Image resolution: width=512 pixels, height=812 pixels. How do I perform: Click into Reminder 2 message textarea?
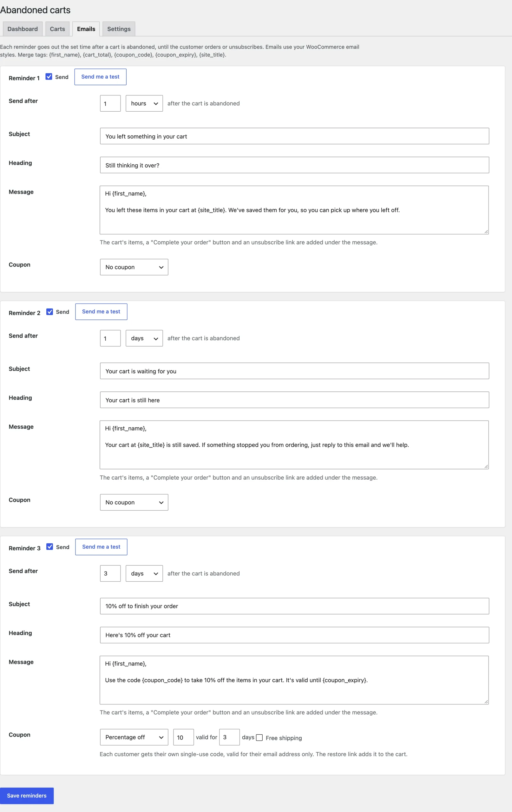point(294,445)
